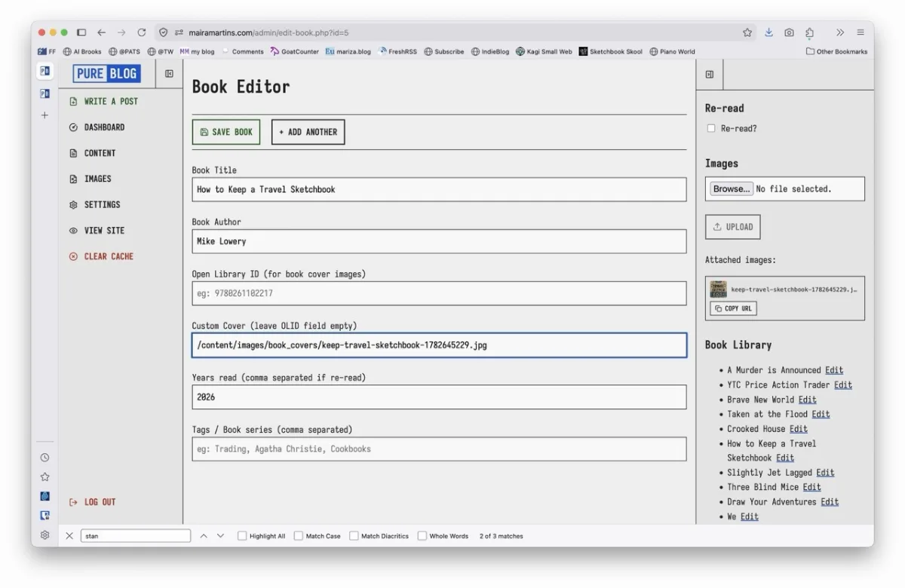The width and height of the screenshot is (905, 588).
Task: Enable Match Diacritics option
Action: [x=354, y=536]
